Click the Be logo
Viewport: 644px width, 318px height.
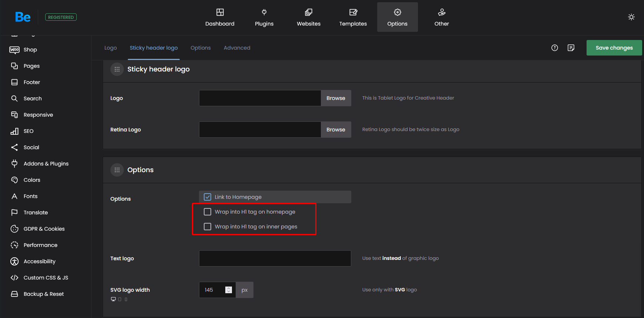[x=23, y=17]
